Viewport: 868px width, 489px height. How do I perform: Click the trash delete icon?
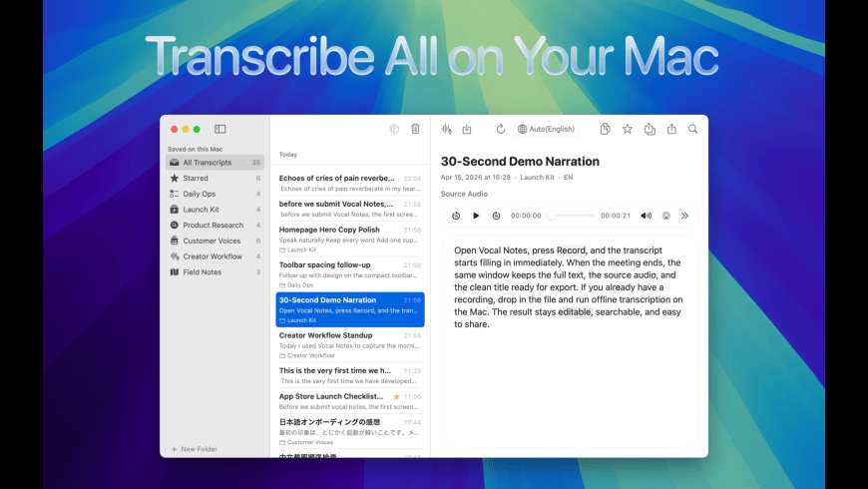415,129
